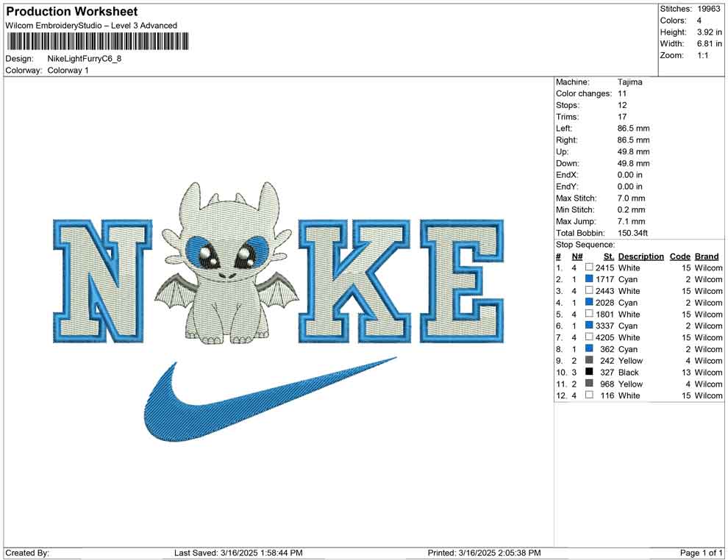The image size is (728, 560).
Task: Click the Up label in the machine stats
Action: [x=562, y=151]
